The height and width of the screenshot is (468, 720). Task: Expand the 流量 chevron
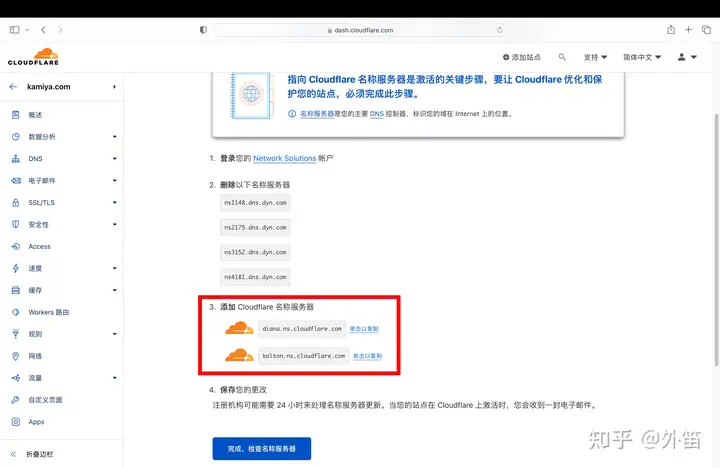point(114,378)
